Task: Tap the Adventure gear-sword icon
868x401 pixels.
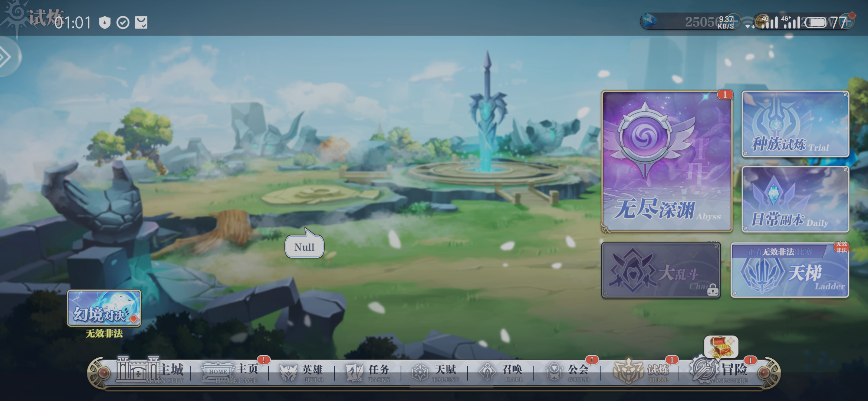Action: [x=704, y=370]
